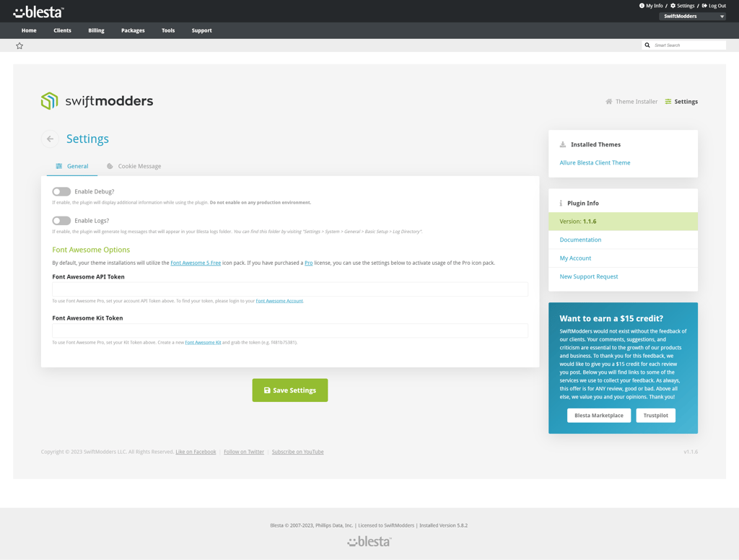Open Allure Blesta Client Theme link

click(595, 162)
